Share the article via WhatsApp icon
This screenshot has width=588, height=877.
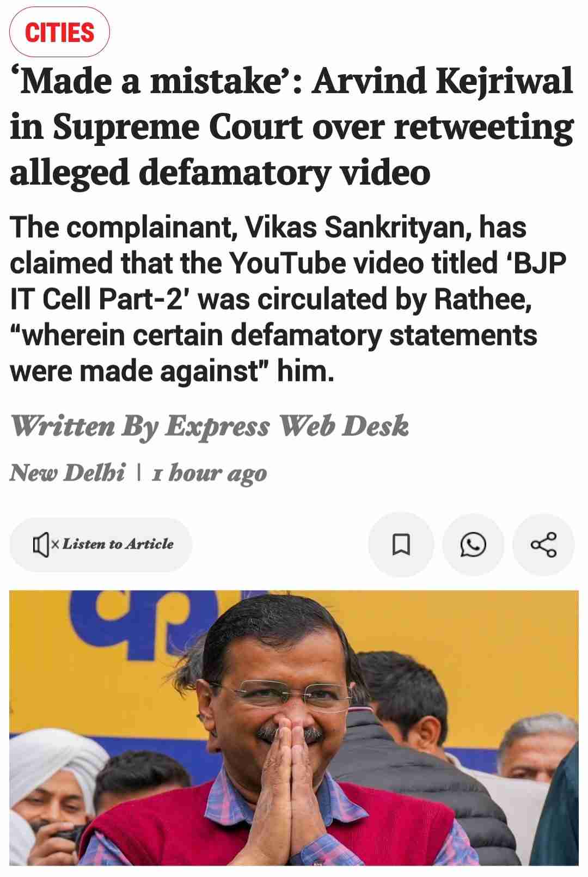click(x=473, y=544)
